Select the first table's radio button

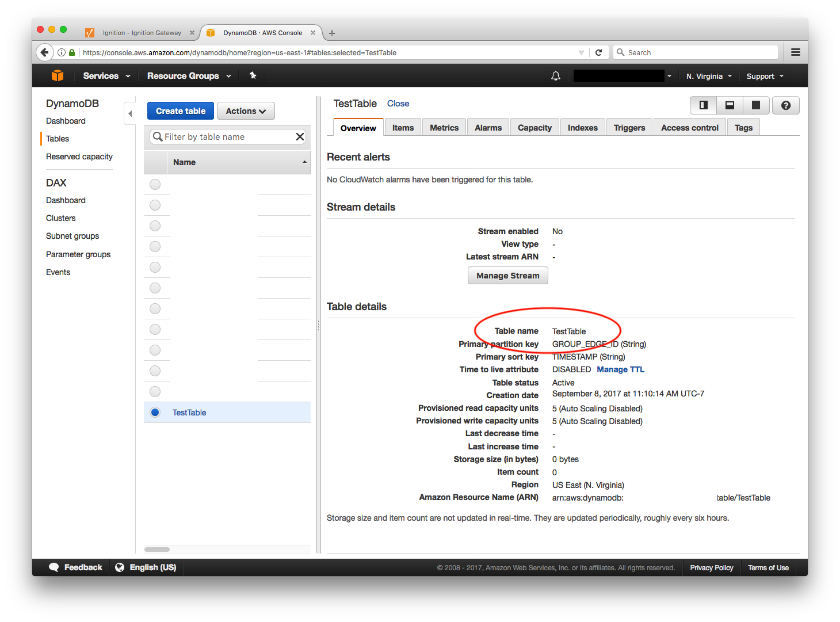pos(155,184)
